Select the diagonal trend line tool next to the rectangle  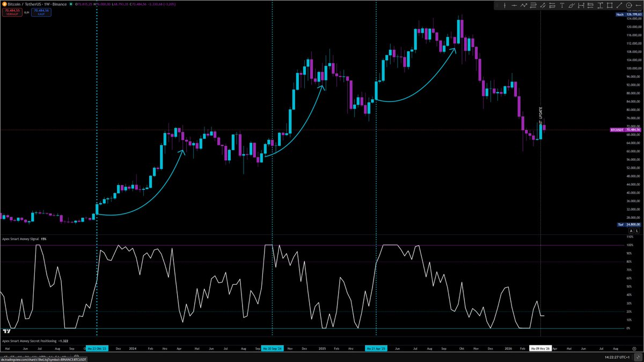619,5
